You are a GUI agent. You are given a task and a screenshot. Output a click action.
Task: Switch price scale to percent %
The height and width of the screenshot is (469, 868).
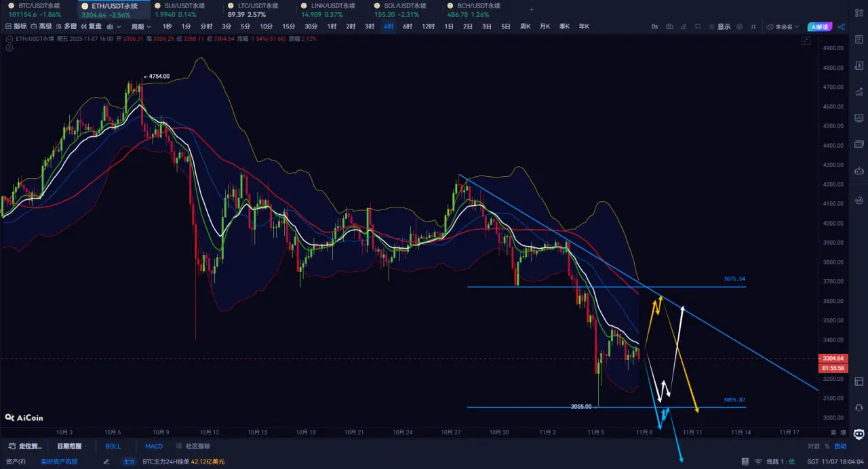pos(827,446)
